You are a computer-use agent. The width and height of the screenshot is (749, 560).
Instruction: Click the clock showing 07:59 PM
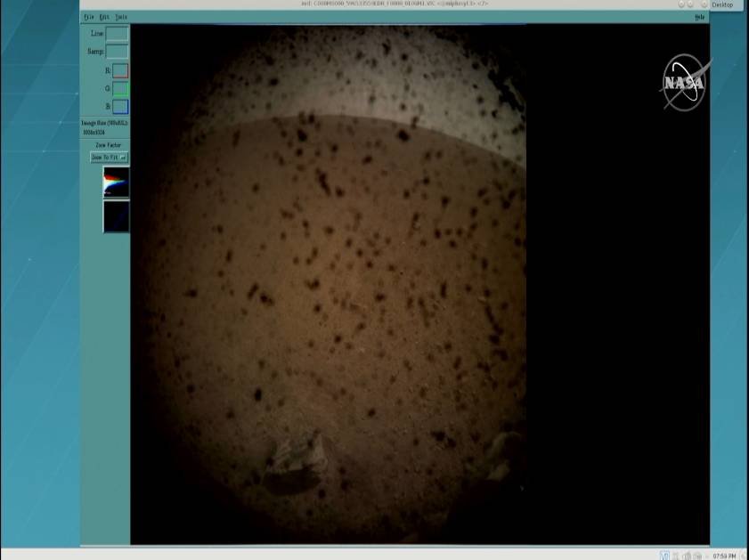[724, 556]
